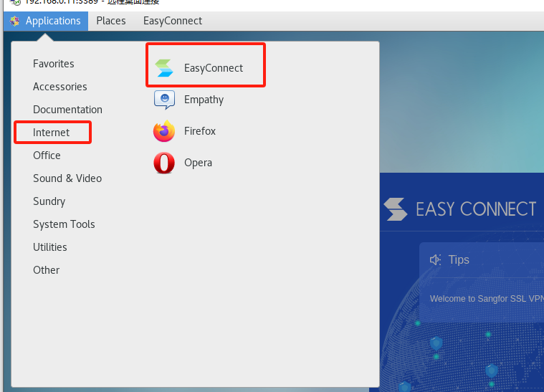Click the Firefox label text
Screen dimensions: 544x392
[200, 131]
